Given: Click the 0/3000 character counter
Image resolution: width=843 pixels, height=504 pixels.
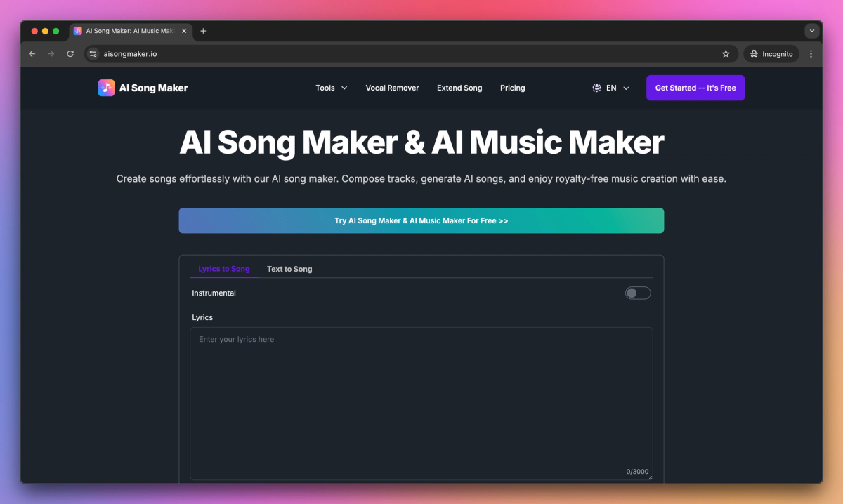Looking at the screenshot, I should pyautogui.click(x=638, y=472).
